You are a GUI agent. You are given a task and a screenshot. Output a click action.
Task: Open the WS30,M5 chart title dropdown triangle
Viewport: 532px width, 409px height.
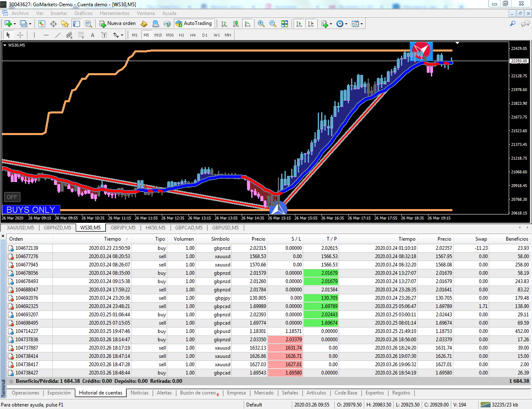[x=5, y=45]
